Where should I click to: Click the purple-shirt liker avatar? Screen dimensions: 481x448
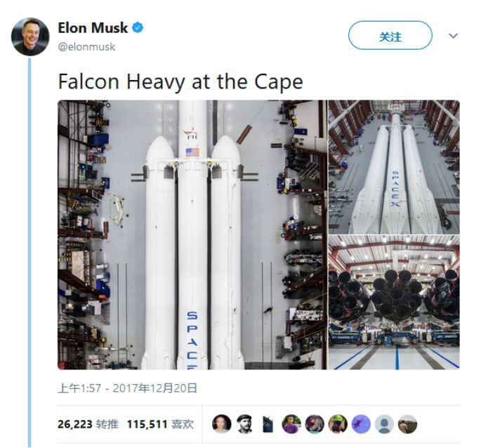point(291,424)
